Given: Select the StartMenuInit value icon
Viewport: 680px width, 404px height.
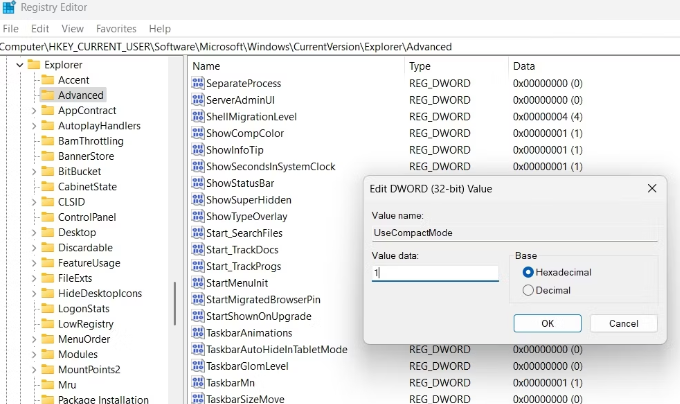Looking at the screenshot, I should coord(198,283).
